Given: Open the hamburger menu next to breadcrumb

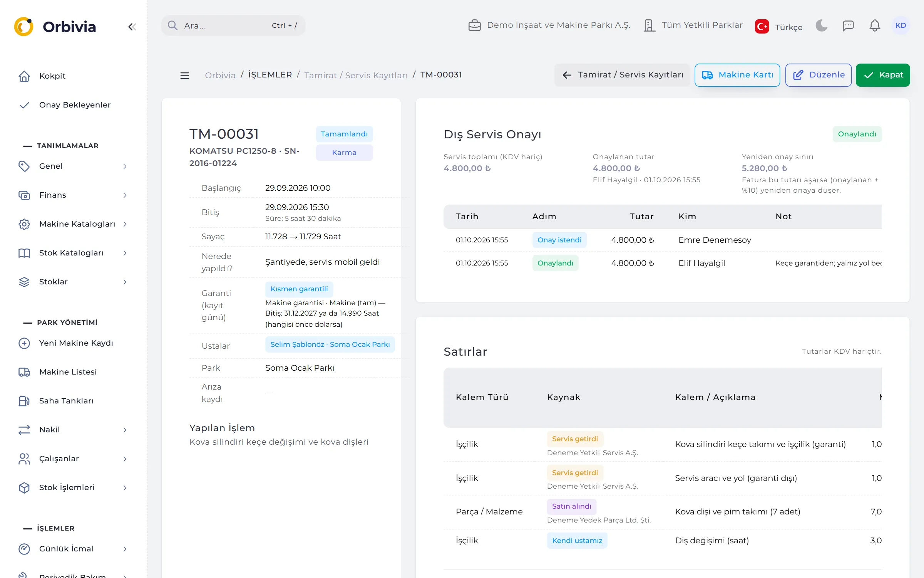Looking at the screenshot, I should (185, 76).
